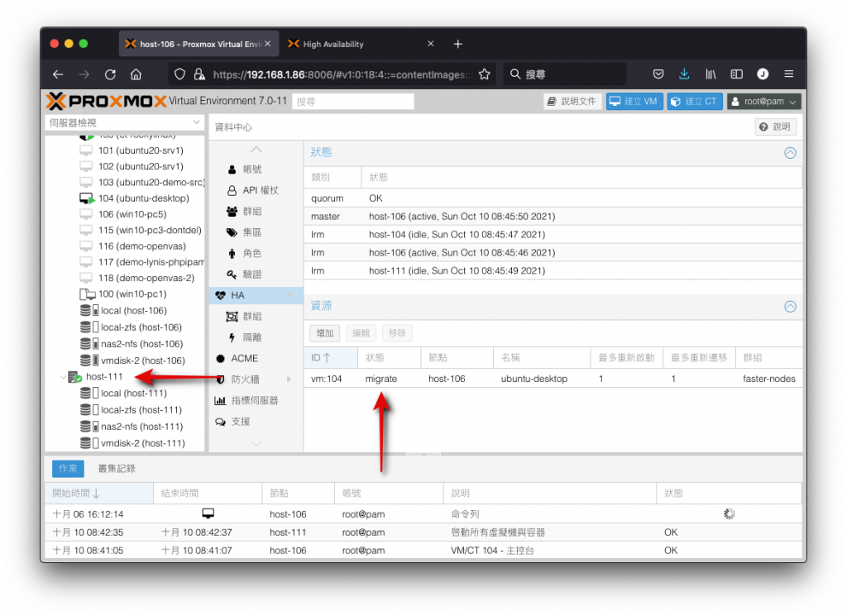Image resolution: width=847 pixels, height=616 pixels.
Task: Open the browser library icon
Action: point(711,74)
